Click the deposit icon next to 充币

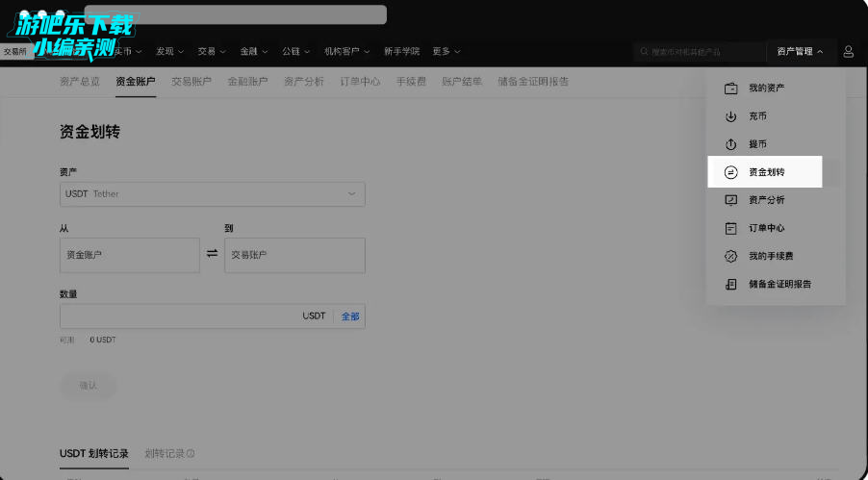730,116
